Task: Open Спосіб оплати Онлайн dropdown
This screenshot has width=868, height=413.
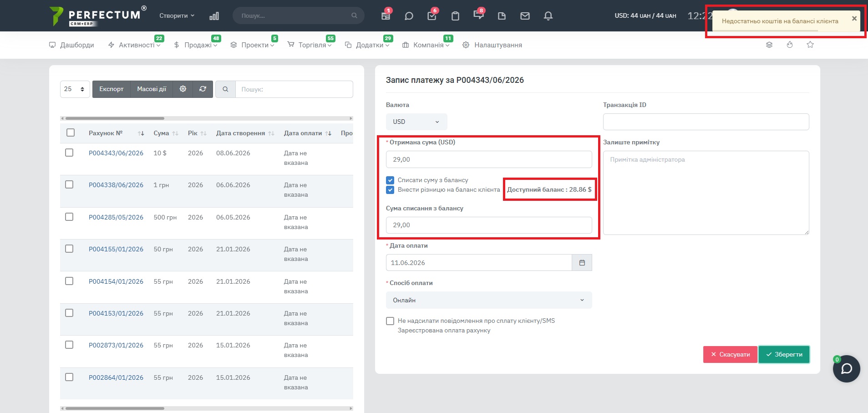Action: pos(489,300)
